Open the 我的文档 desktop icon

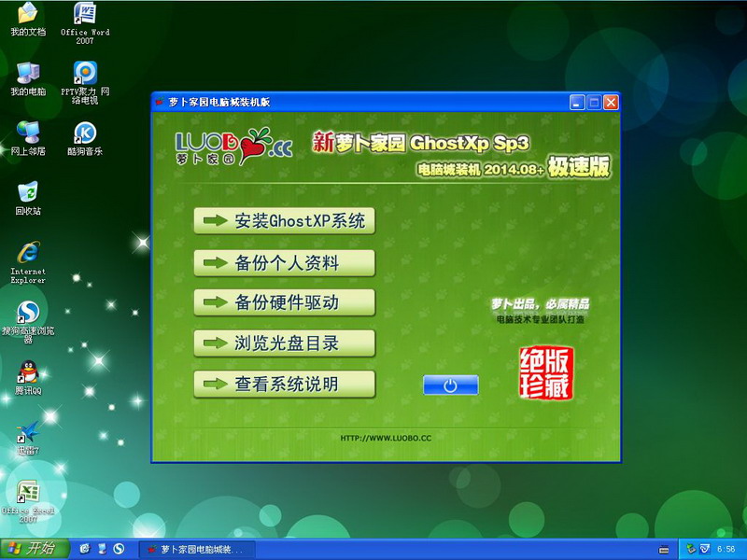pyautogui.click(x=28, y=19)
